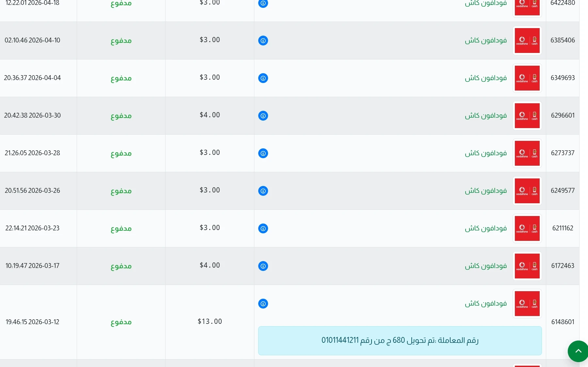Click Vodafone Cash logo in row 6148601
Screen dimensions: 588x367
click(x=527, y=304)
